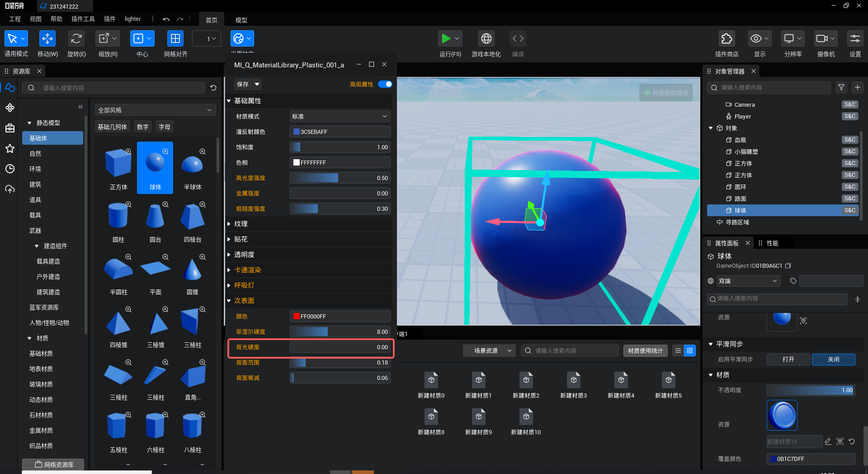Switch material list to list view
The height and width of the screenshot is (474, 868).
point(678,351)
